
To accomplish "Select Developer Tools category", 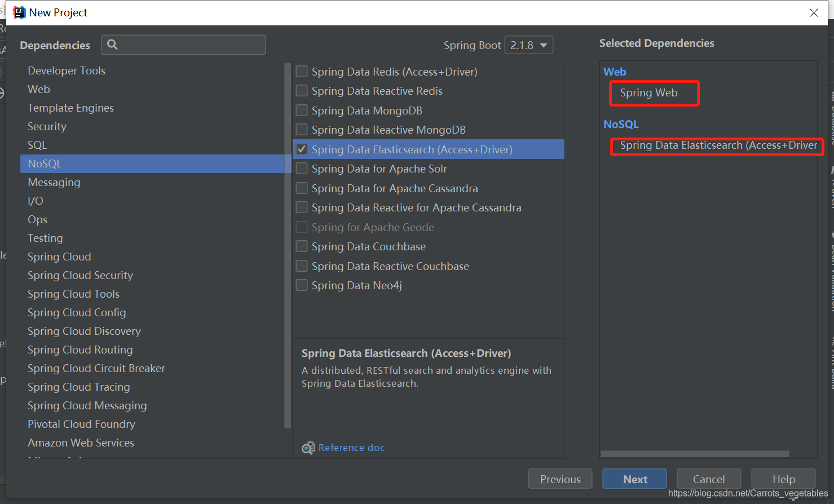I will click(x=152, y=70).
